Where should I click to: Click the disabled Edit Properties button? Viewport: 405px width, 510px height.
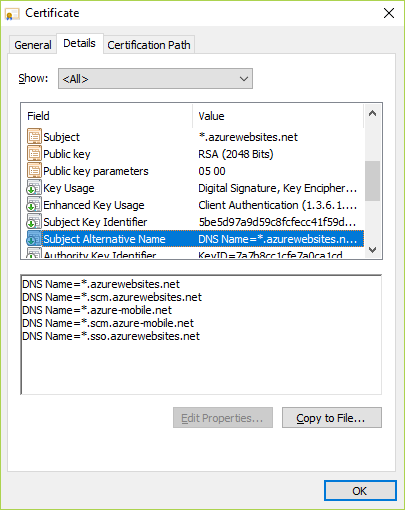223,418
